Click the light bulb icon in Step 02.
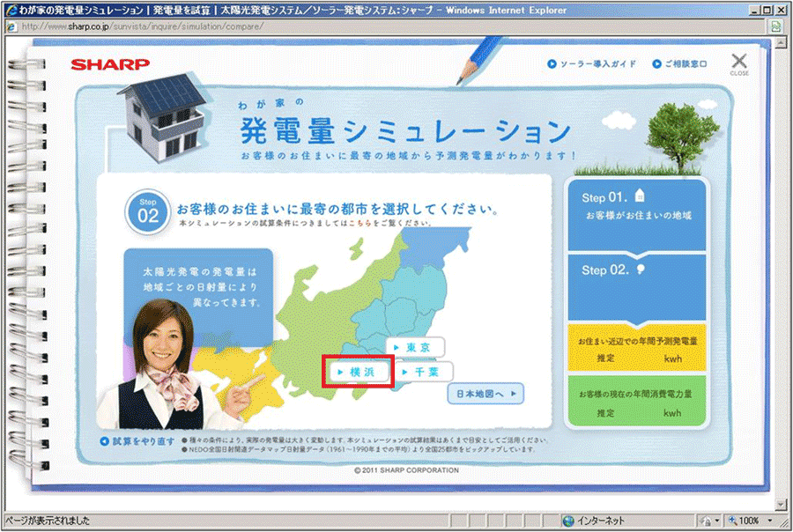The height and width of the screenshot is (532, 793). 641,269
